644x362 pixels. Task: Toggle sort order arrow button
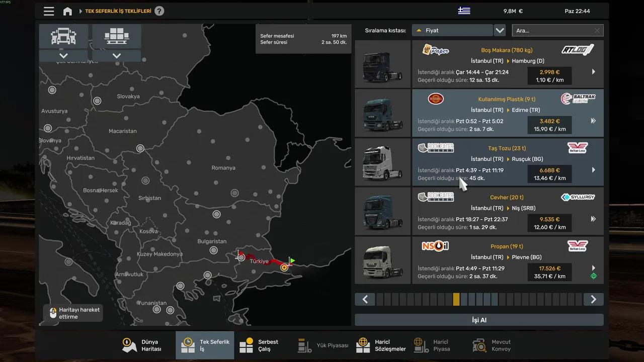(x=500, y=31)
